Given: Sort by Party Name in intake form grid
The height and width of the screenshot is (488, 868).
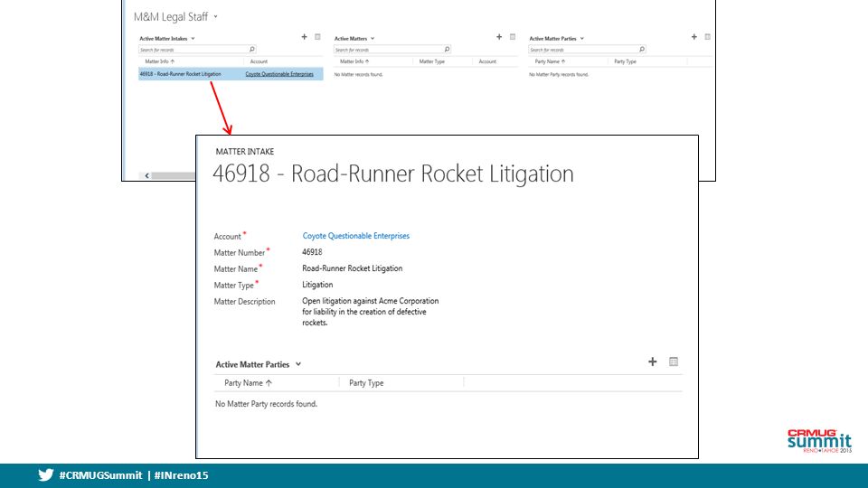Looking at the screenshot, I should click(x=248, y=383).
